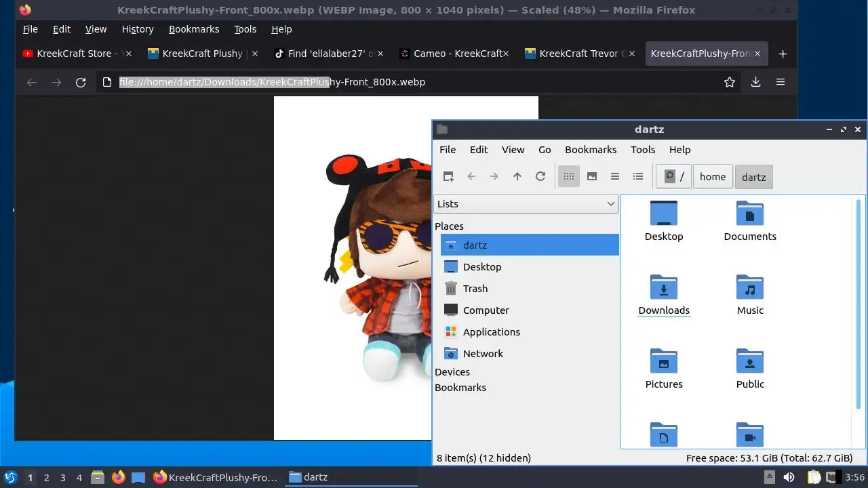Go back in file manager history
The height and width of the screenshot is (488, 868).
pos(471,176)
